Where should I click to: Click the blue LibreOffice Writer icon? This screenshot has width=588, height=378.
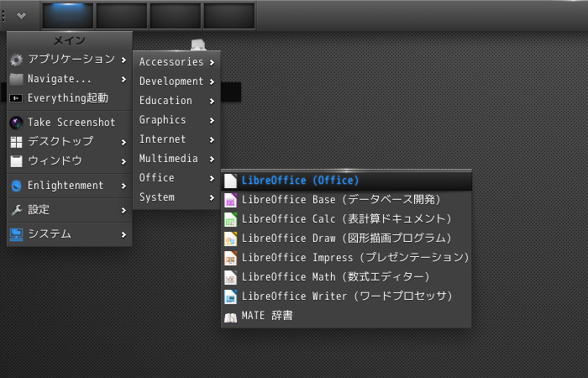230,297
